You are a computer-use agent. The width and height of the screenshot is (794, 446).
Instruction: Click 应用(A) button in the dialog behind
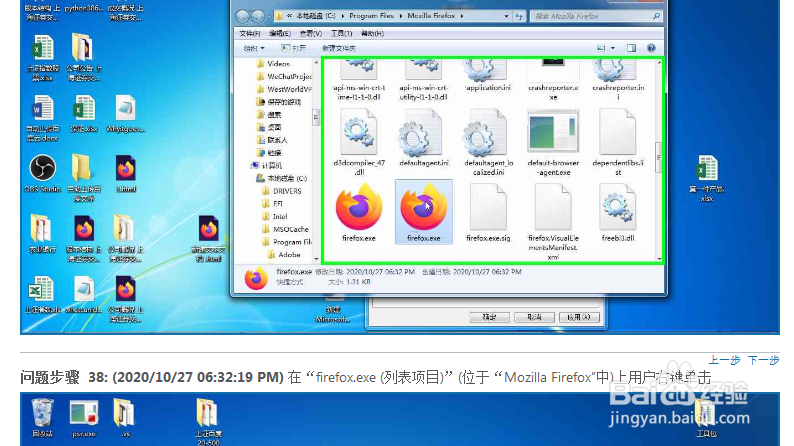[x=579, y=317]
